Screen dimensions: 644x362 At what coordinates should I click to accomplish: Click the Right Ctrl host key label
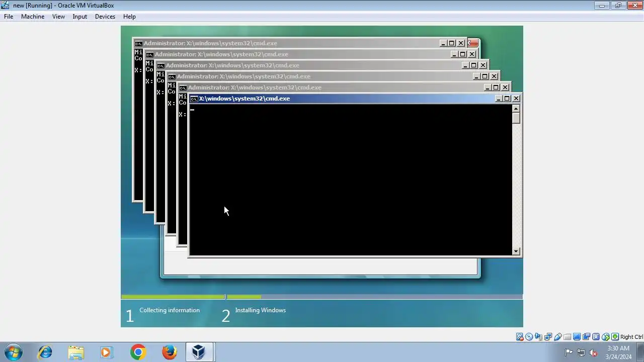(x=631, y=337)
